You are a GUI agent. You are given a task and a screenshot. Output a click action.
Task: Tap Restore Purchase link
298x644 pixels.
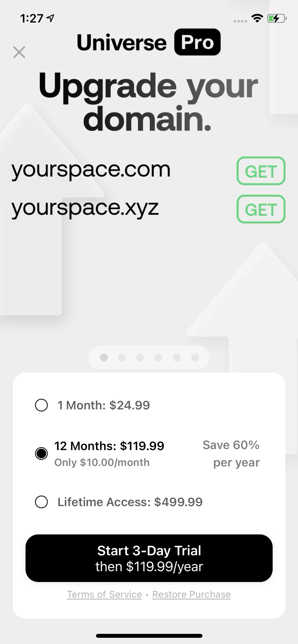pyautogui.click(x=191, y=594)
